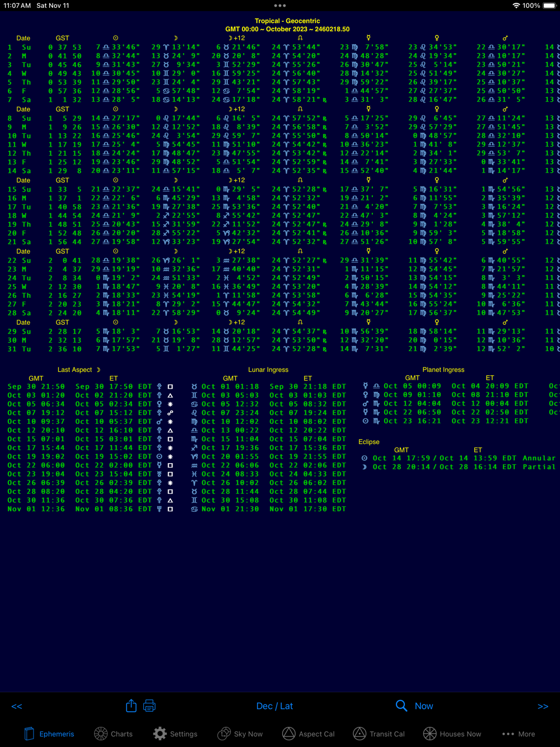Click the Moon +12 header in first row
This screenshot has height=747, width=560.
click(237, 38)
